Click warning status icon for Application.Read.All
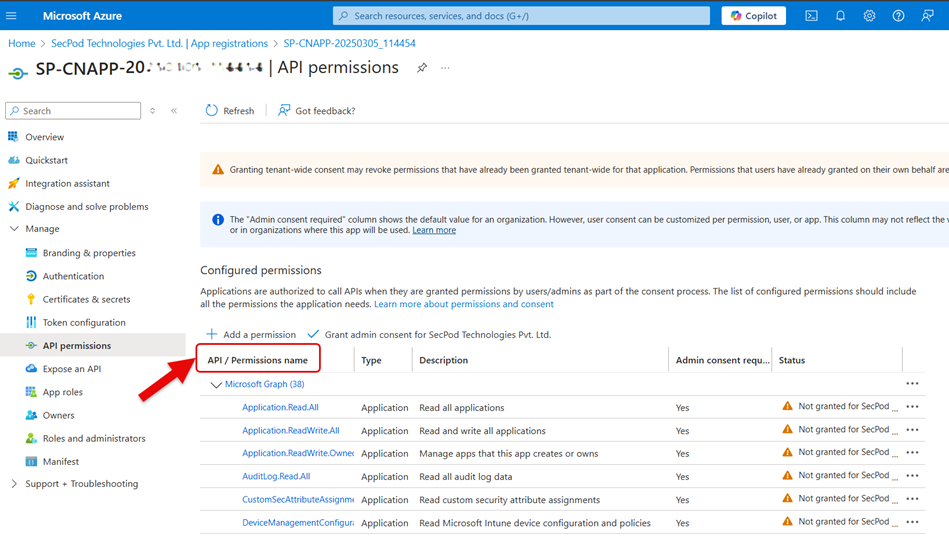The width and height of the screenshot is (949, 539). 787,406
